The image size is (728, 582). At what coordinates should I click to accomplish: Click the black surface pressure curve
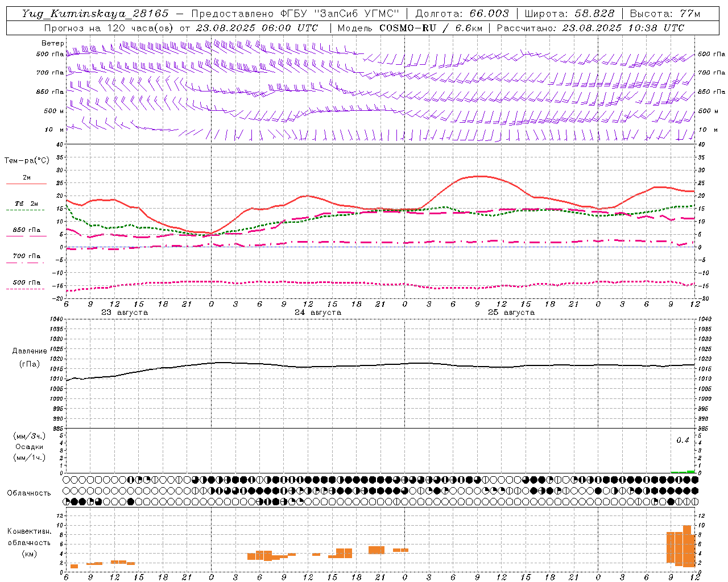381,365
